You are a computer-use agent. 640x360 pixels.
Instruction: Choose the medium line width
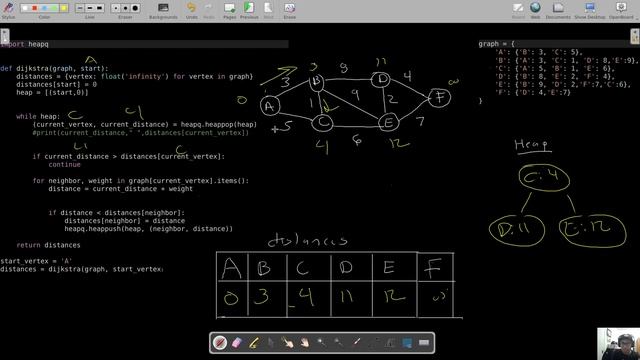pos(90,8)
